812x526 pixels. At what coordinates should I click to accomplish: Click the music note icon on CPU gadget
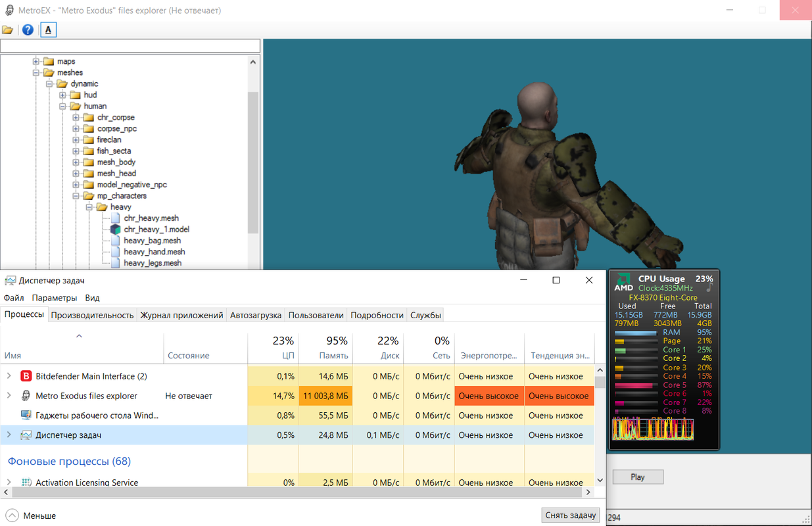709,287
